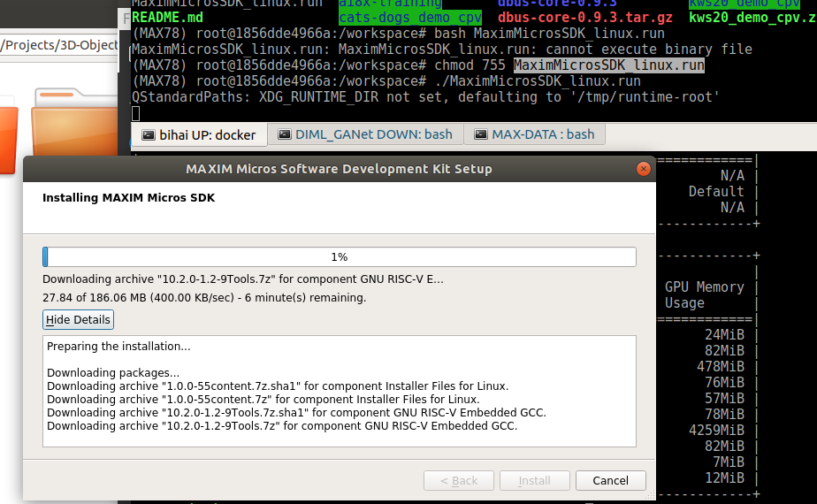Image resolution: width=817 pixels, height=504 pixels.
Task: Open the orange folder in file manager window
Action: pos(74,123)
